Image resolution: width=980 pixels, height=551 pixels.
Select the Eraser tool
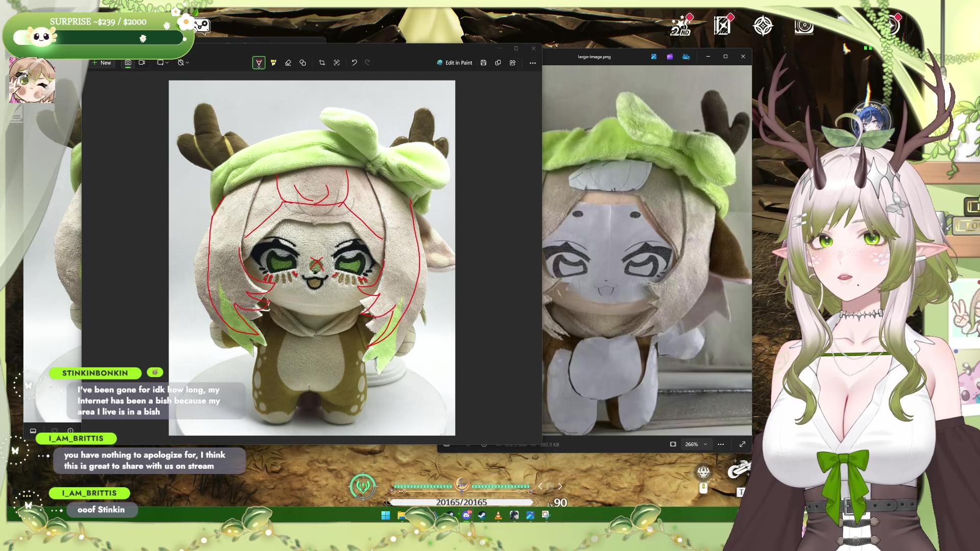point(288,63)
